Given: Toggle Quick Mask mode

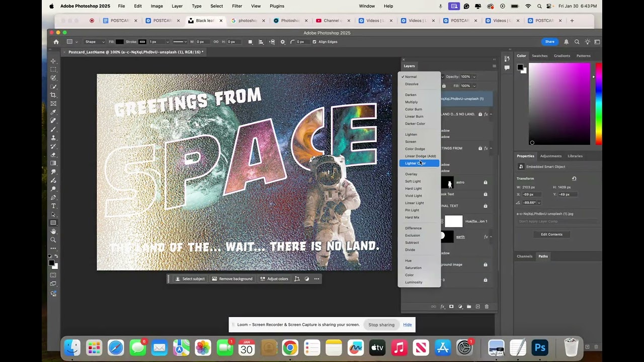Looking at the screenshot, I should pyautogui.click(x=53, y=275).
